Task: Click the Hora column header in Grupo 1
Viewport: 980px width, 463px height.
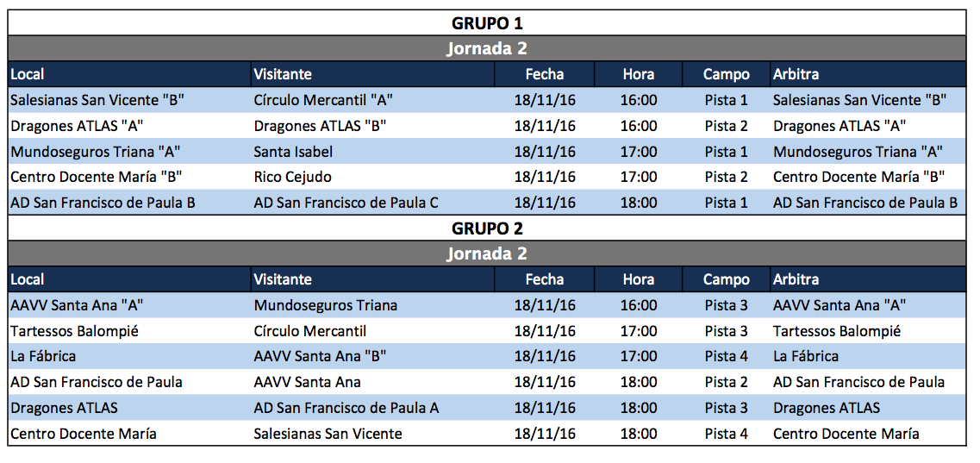Action: click(x=638, y=74)
